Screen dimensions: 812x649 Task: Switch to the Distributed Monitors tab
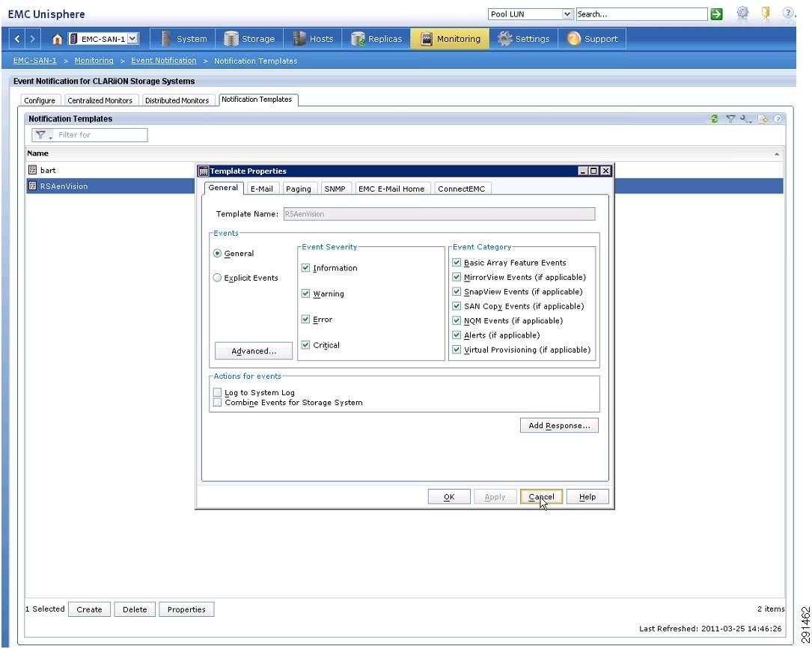pyautogui.click(x=177, y=100)
